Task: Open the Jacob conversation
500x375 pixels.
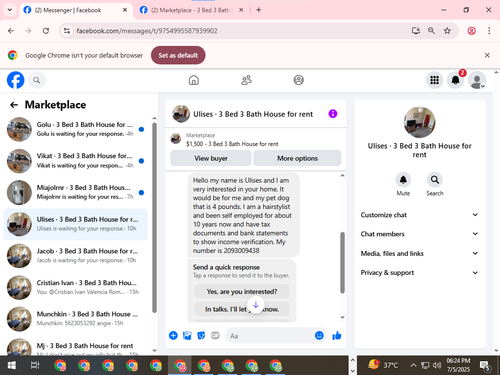Action: 75,256
